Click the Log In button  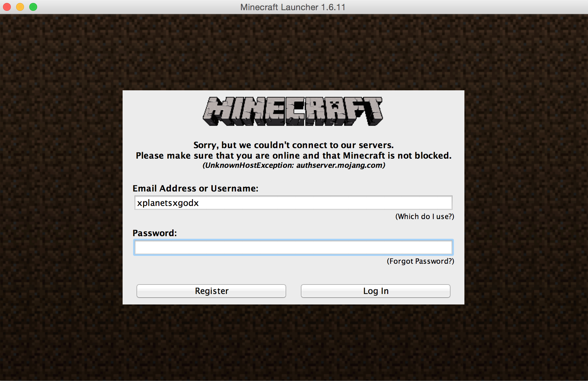(375, 291)
